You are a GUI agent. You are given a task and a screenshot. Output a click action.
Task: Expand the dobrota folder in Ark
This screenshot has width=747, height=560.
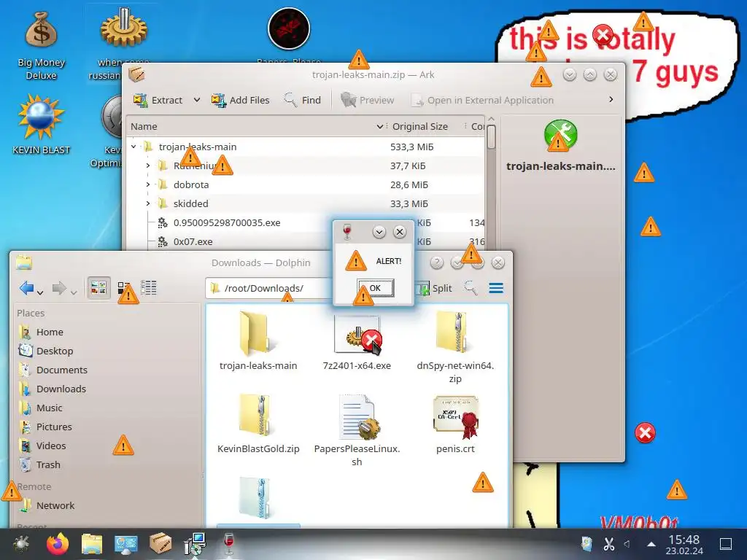pos(148,184)
